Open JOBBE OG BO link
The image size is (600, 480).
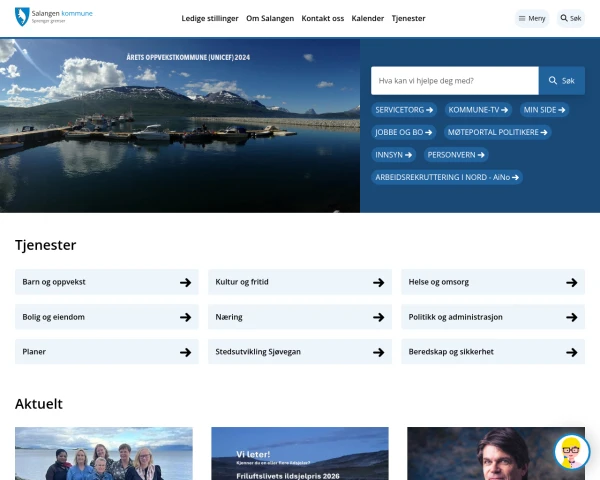click(403, 132)
